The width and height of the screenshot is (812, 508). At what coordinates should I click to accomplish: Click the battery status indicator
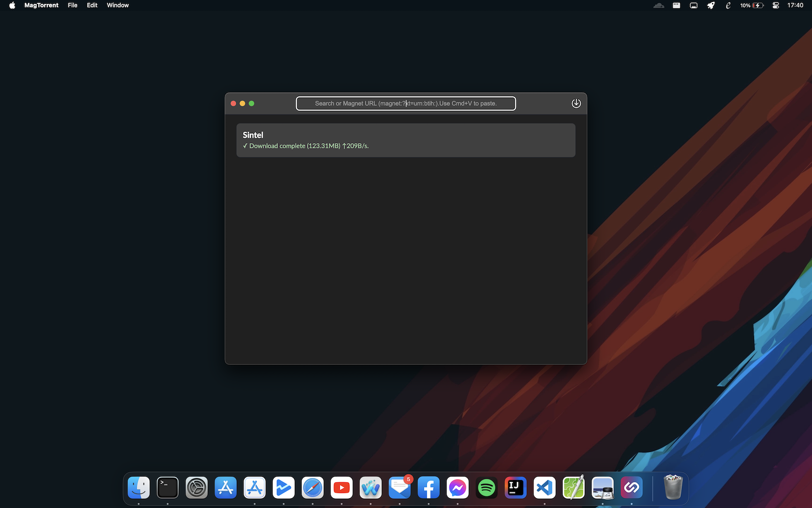tap(752, 5)
